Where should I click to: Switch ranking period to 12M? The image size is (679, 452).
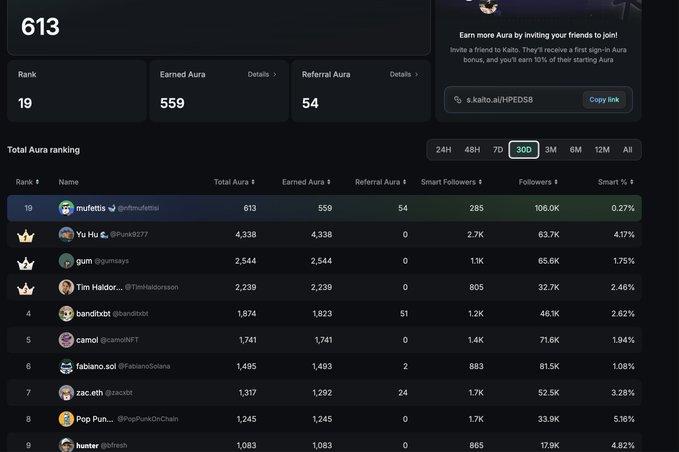pyautogui.click(x=602, y=150)
